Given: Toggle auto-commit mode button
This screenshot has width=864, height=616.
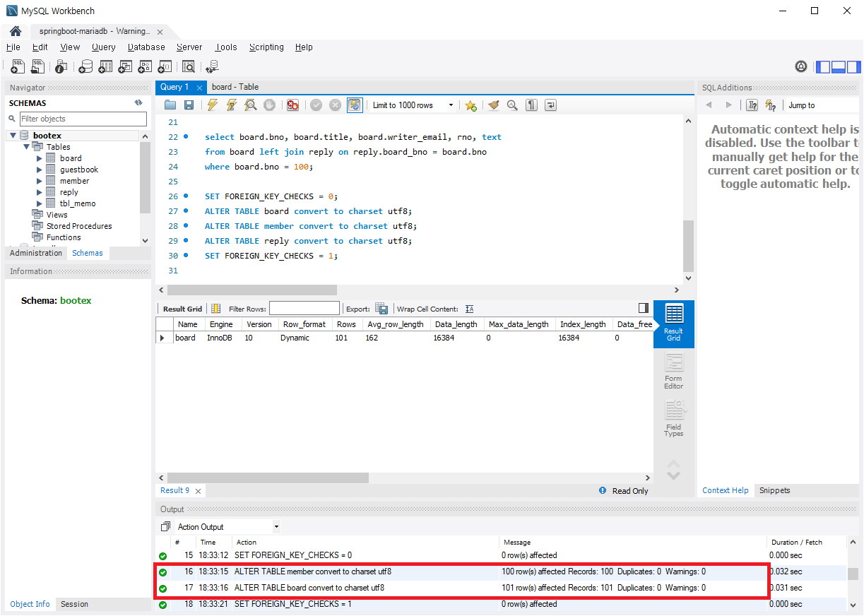Looking at the screenshot, I should [355, 105].
